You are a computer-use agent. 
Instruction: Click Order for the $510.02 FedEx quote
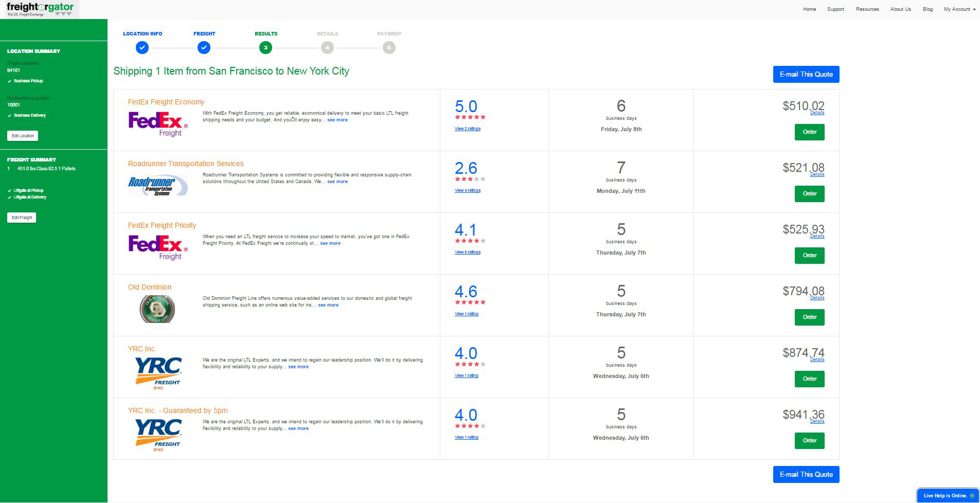pyautogui.click(x=809, y=132)
